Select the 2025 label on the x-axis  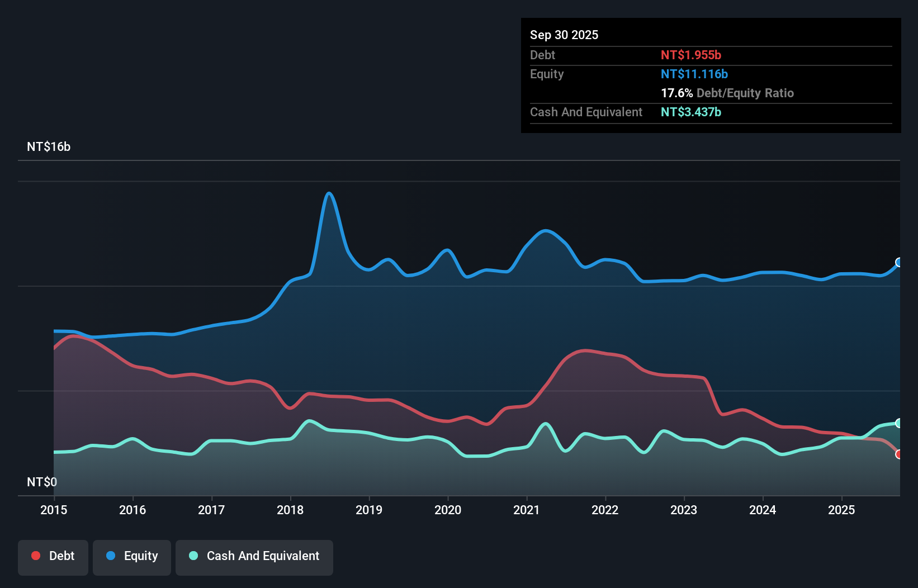point(842,510)
